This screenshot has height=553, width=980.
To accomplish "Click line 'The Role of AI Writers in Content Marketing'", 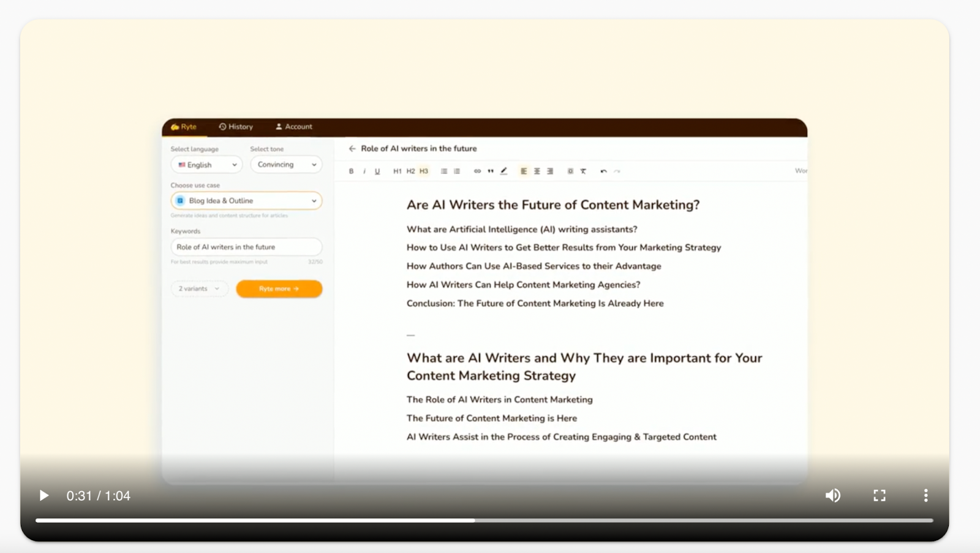I will tap(500, 400).
